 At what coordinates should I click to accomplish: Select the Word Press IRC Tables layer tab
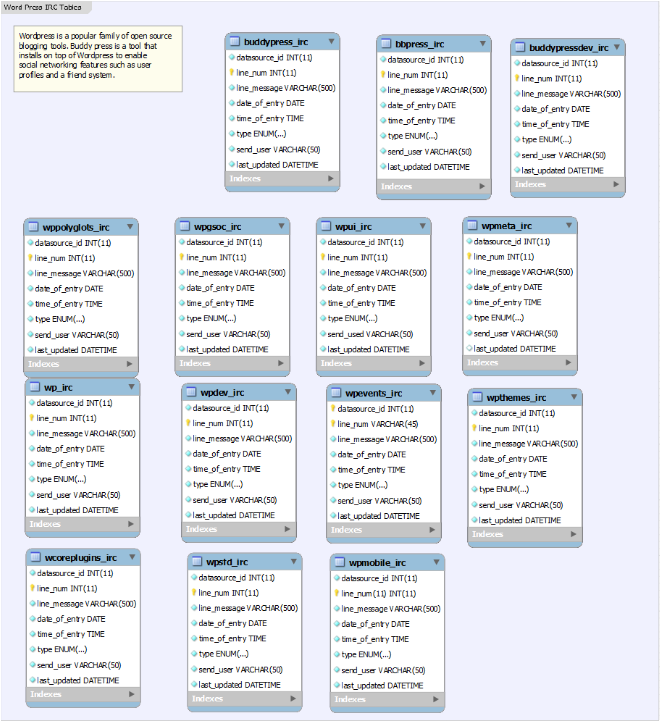click(x=44, y=7)
